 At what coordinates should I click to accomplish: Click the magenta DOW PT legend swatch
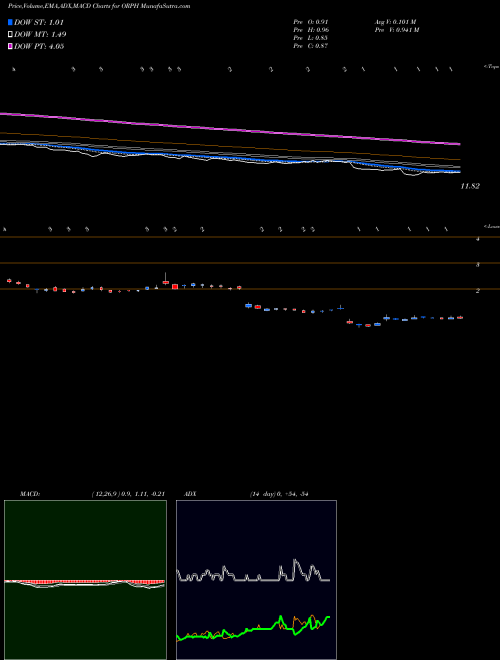(11, 47)
